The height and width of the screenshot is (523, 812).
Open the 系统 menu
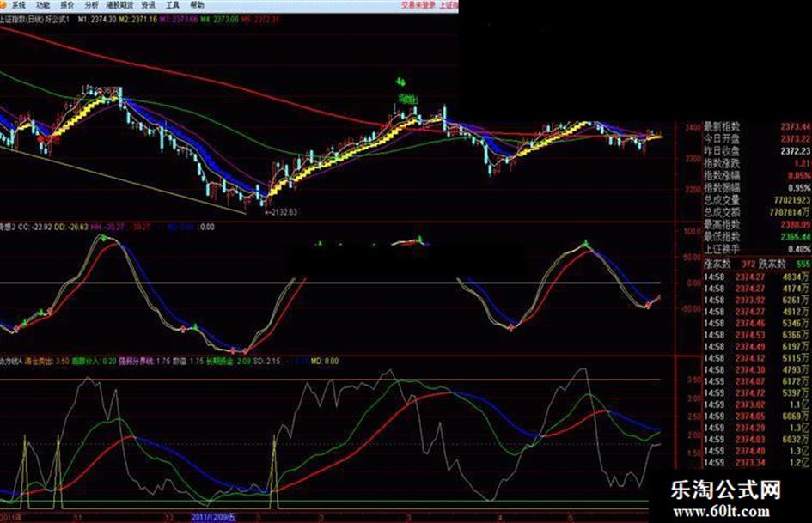18,5
